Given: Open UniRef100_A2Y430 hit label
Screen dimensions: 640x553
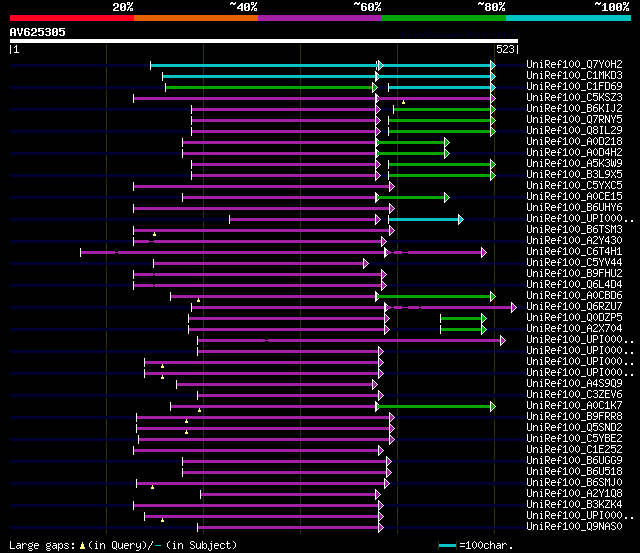Looking at the screenshot, I should (574, 241).
